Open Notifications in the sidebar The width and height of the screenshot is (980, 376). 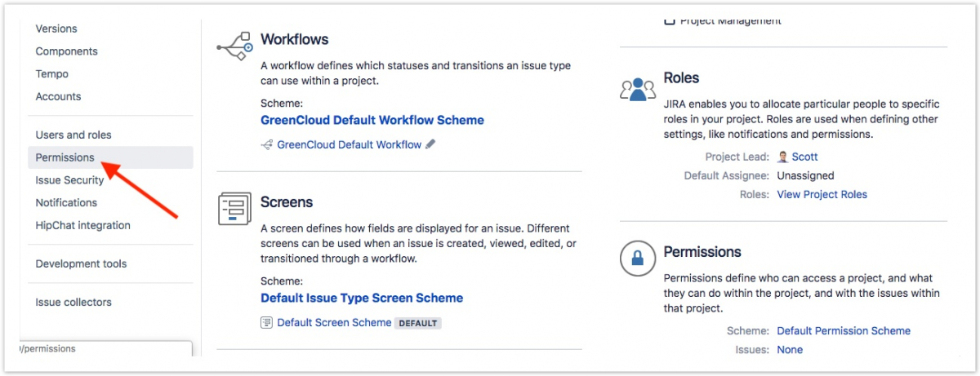click(66, 202)
